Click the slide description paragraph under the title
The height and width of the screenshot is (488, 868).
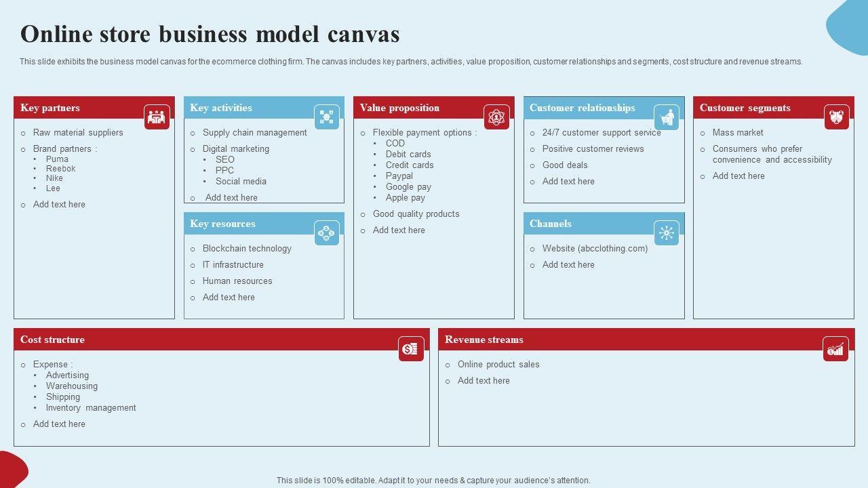(x=411, y=62)
